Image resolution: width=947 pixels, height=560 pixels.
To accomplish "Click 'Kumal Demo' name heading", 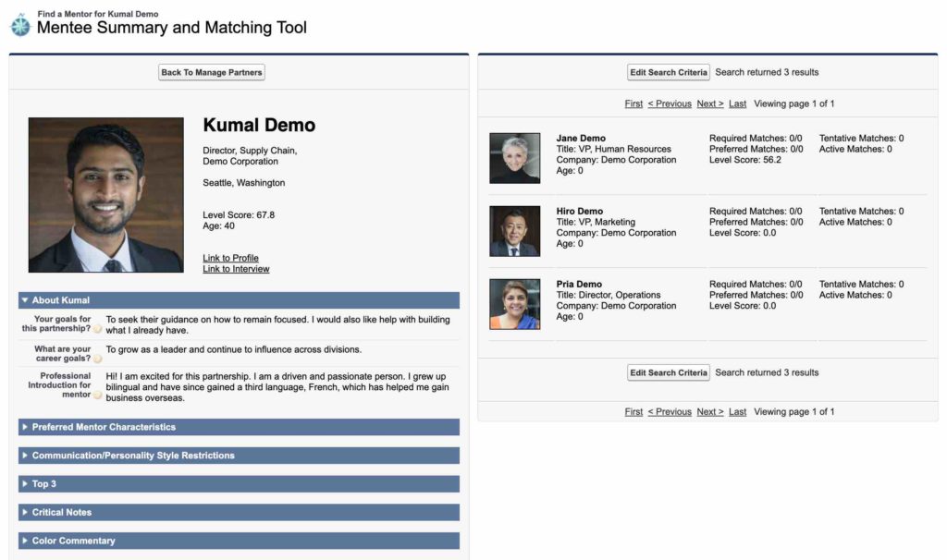I will 259,125.
